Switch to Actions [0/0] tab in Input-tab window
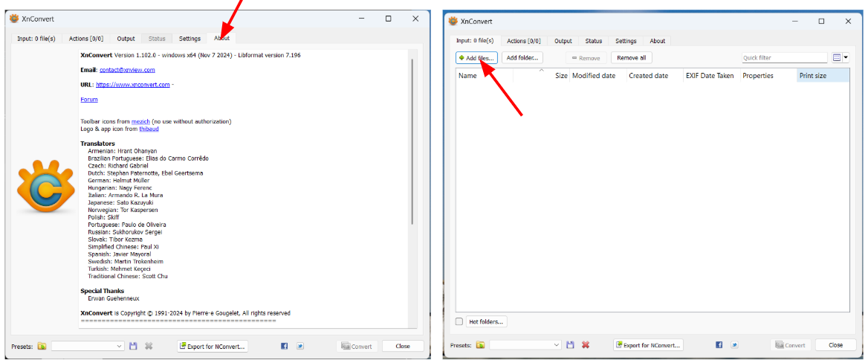Viewport: 868px width, 363px height. 524,41
